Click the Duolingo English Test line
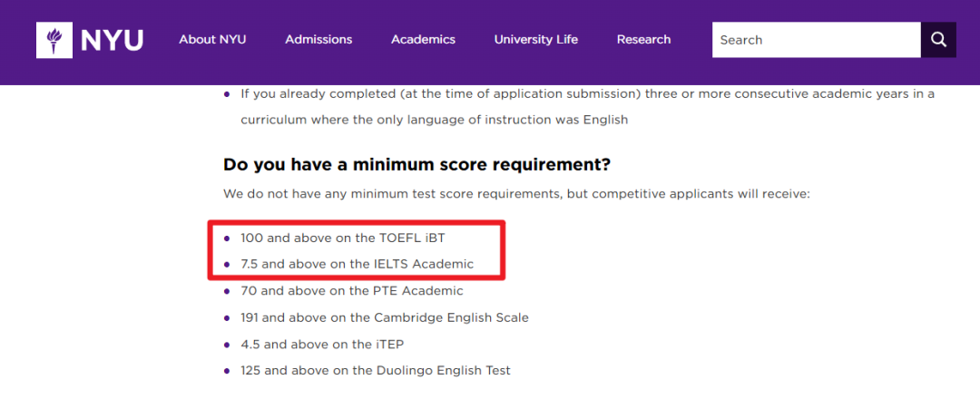Viewport: 980px width, 399px height. point(376,370)
